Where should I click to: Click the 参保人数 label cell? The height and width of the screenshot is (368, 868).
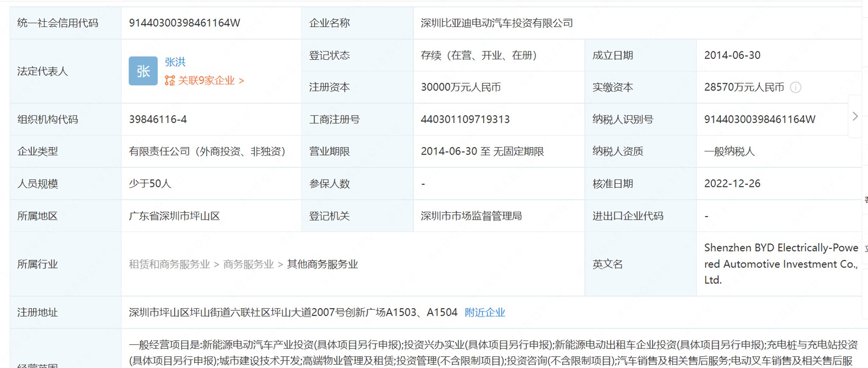coord(357,184)
